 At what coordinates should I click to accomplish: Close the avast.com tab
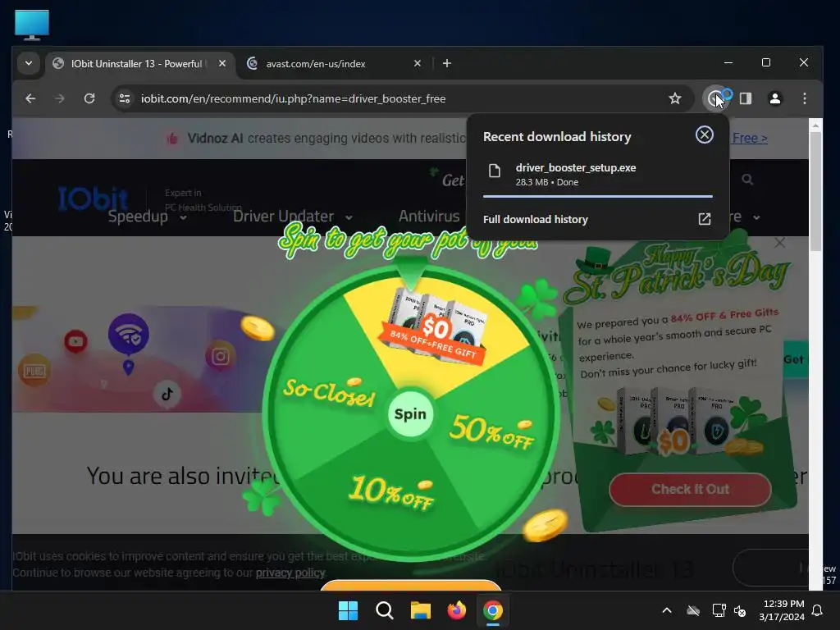(x=418, y=63)
